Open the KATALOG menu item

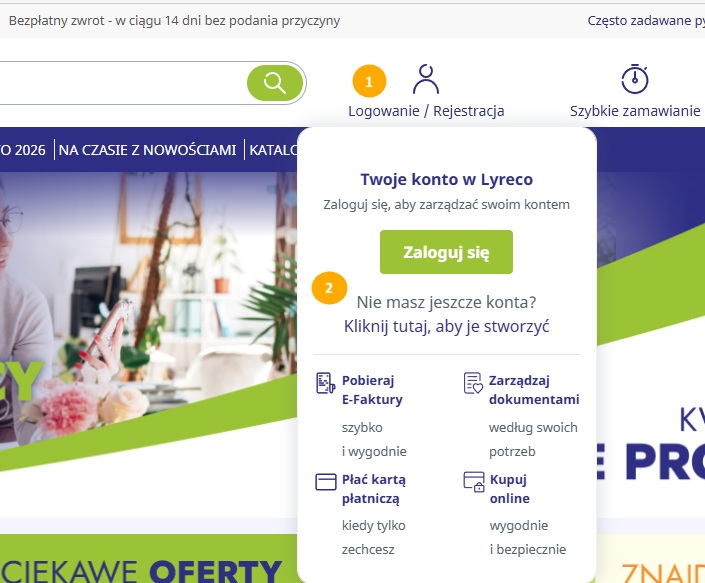tap(273, 150)
